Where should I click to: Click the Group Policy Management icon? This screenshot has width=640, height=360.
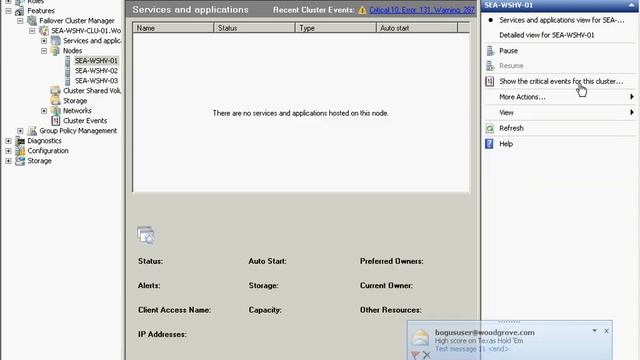click(x=32, y=131)
